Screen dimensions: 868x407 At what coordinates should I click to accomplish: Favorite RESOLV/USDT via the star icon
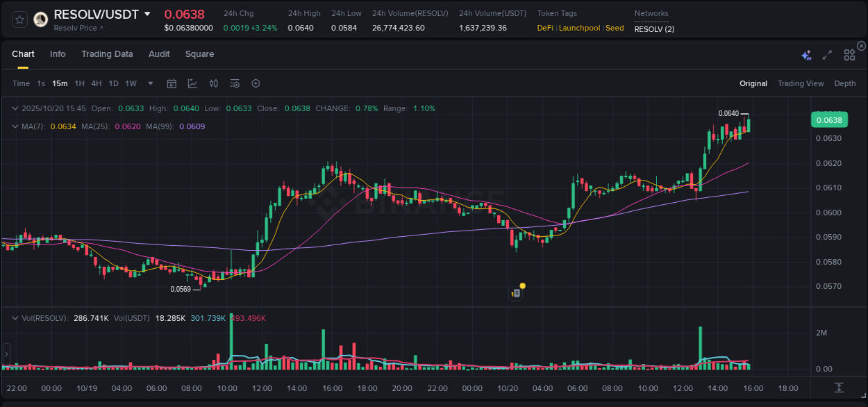19,19
